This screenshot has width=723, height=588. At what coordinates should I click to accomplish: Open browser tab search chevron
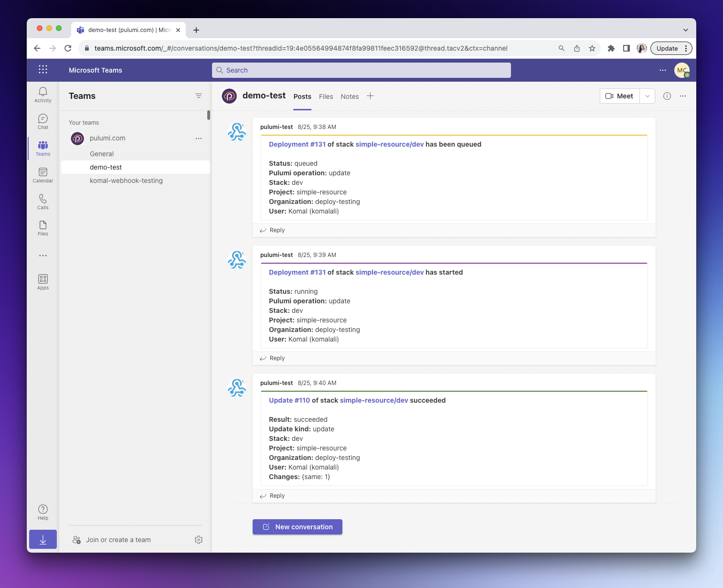pos(686,30)
